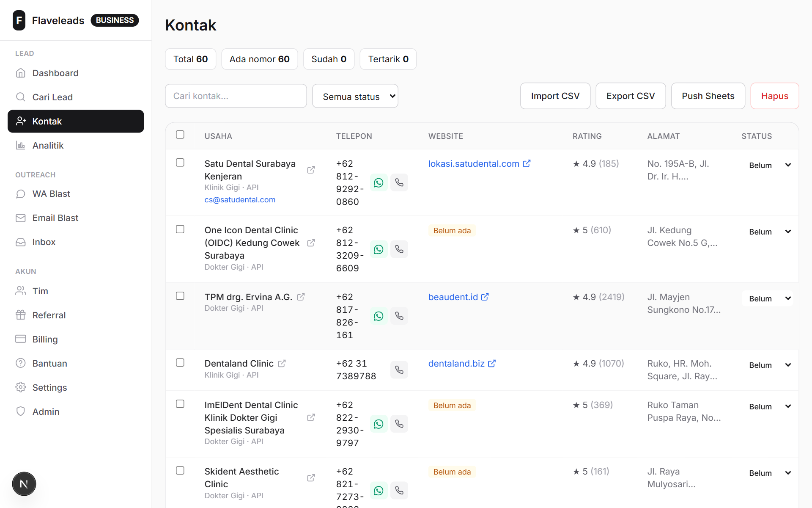Check the box for ImElDent Dental Clinic

pyautogui.click(x=180, y=404)
